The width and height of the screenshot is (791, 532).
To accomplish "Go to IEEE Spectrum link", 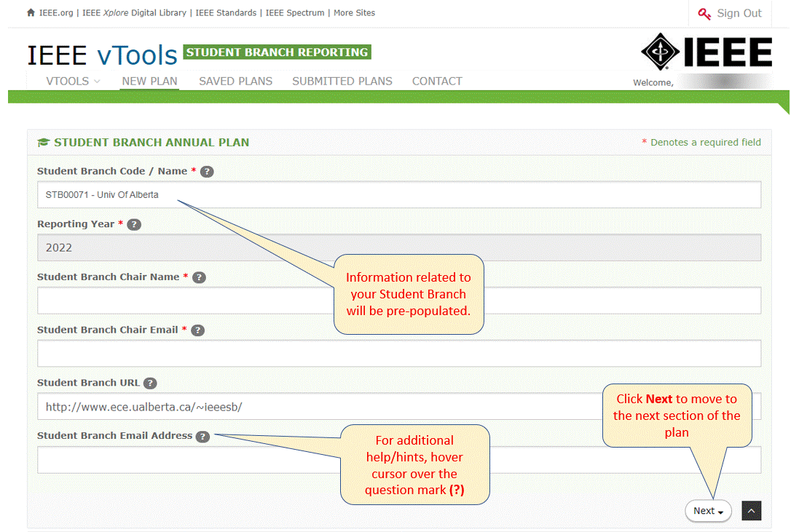I will pyautogui.click(x=295, y=12).
